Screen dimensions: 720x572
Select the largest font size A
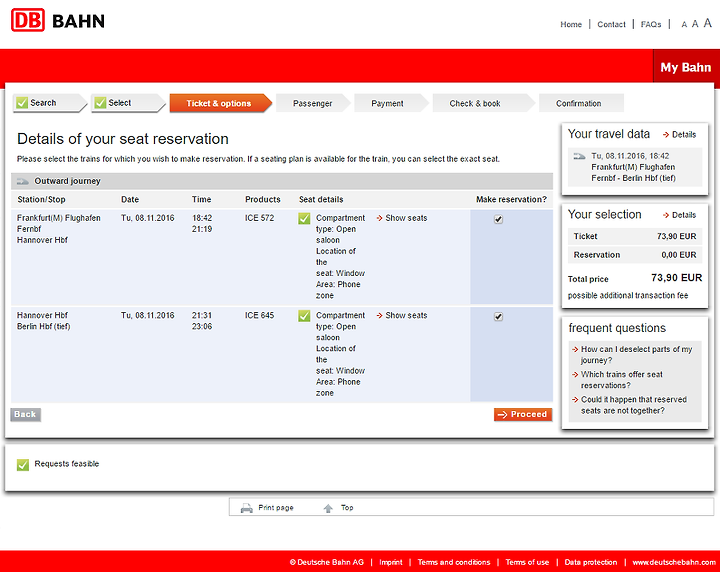pyautogui.click(x=708, y=23)
